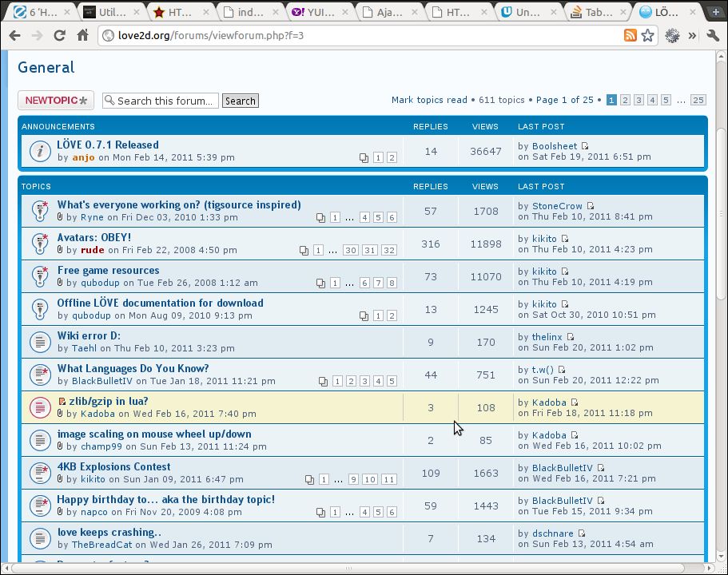Open user profile of anjo
This screenshot has width=728, height=575.
(x=84, y=157)
